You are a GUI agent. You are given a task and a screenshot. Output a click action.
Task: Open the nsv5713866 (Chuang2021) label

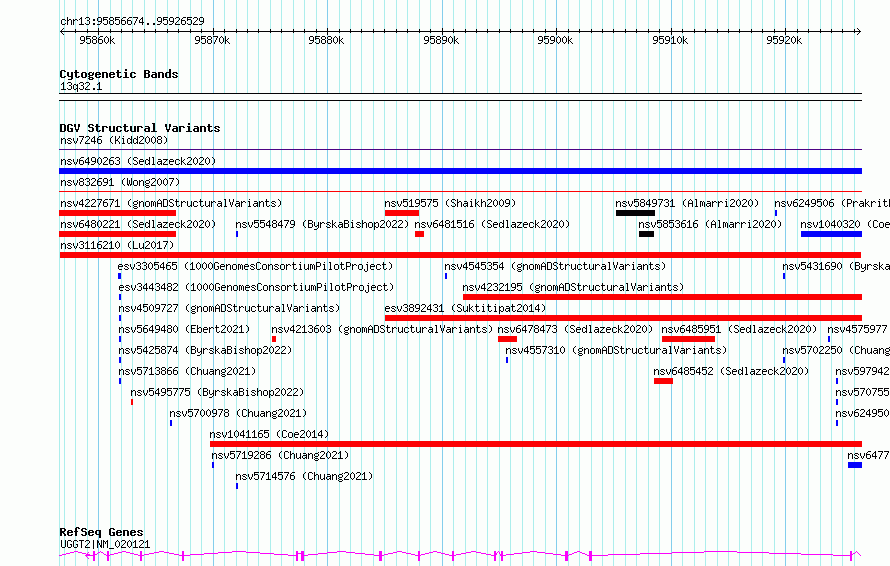[187, 371]
